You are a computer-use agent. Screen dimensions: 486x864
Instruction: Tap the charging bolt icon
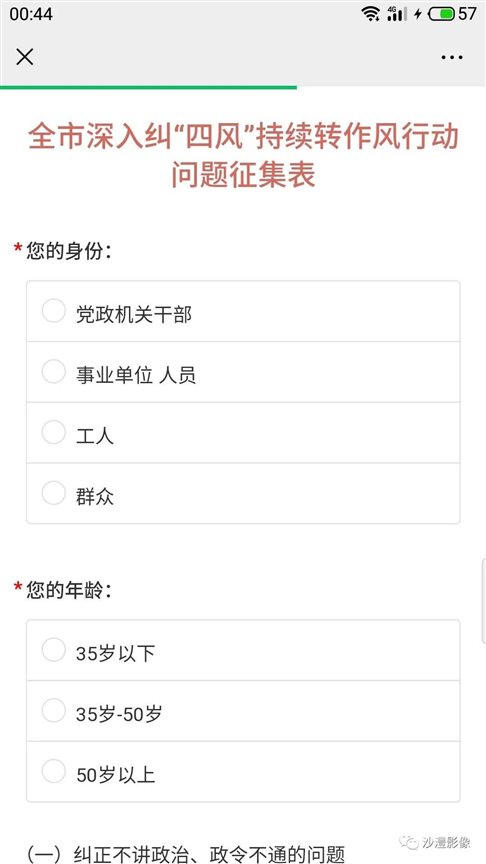click(418, 14)
